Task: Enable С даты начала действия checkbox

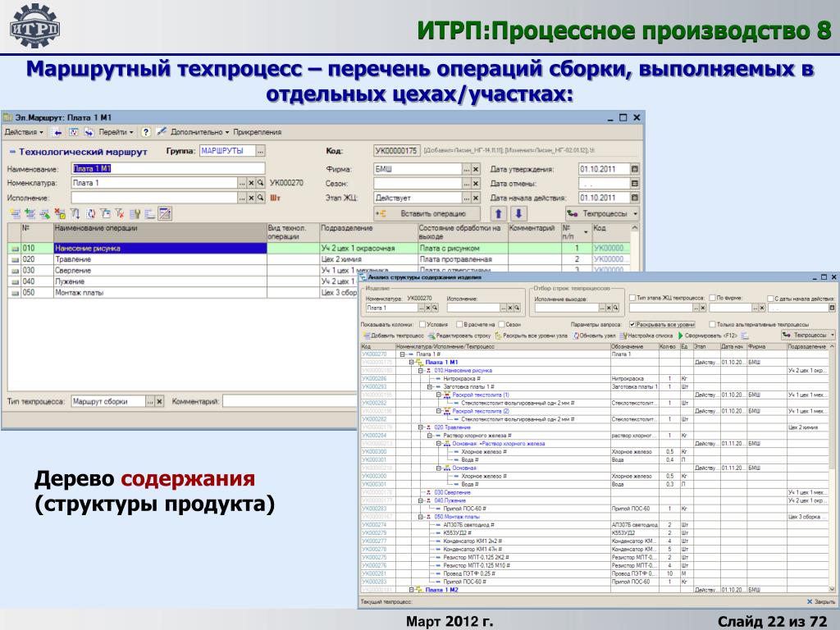Action: coord(770,299)
